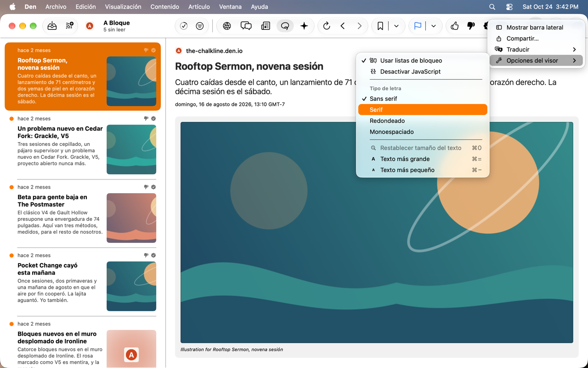
Task: Open the Visualización menu in menu bar
Action: click(123, 7)
